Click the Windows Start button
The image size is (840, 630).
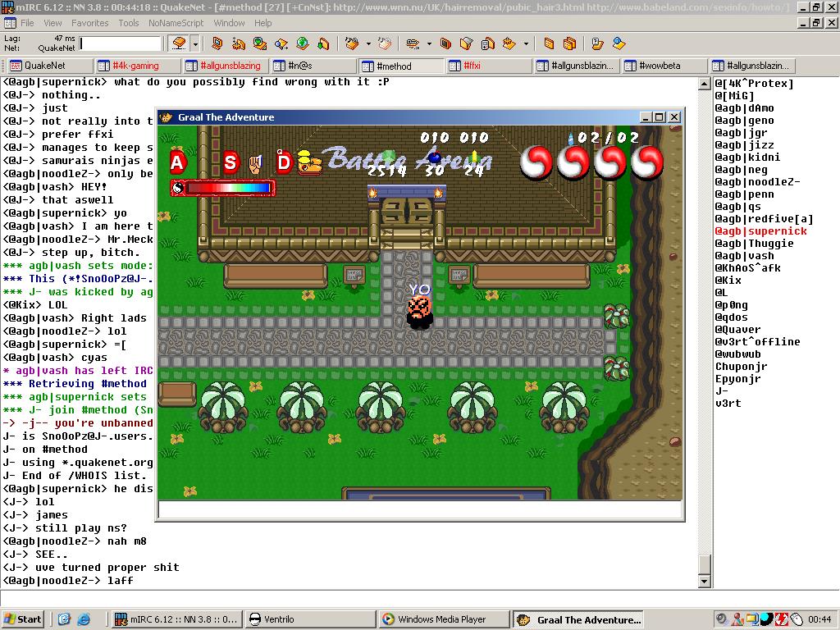click(22, 619)
